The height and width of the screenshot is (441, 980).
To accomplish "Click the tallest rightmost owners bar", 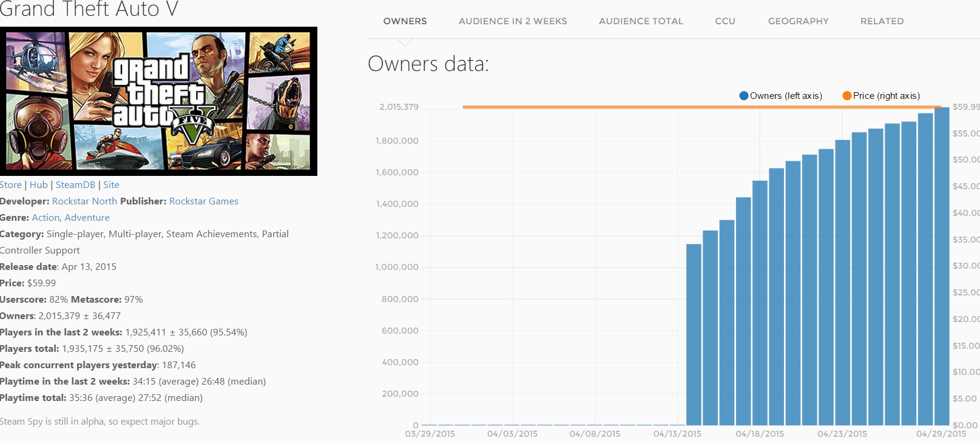I will pos(941,267).
